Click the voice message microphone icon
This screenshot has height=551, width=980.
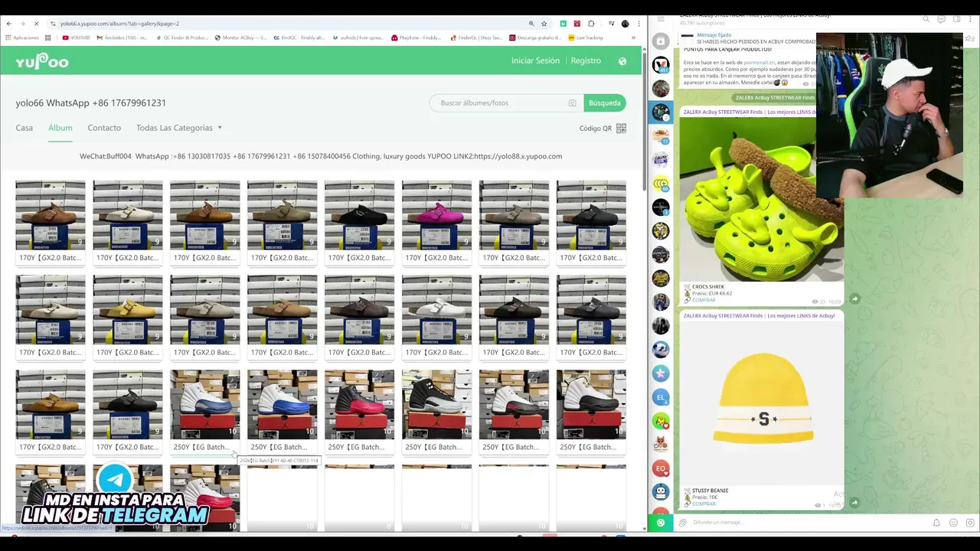pyautogui.click(x=970, y=523)
